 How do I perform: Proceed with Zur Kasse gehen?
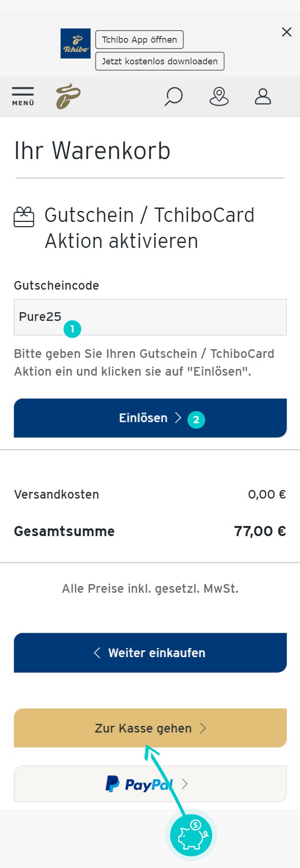[x=150, y=728]
